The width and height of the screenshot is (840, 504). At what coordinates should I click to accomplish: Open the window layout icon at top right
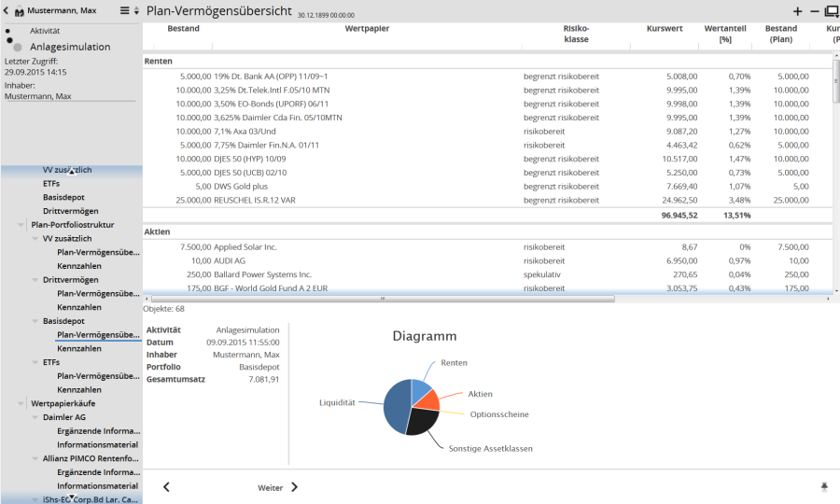pos(831,11)
